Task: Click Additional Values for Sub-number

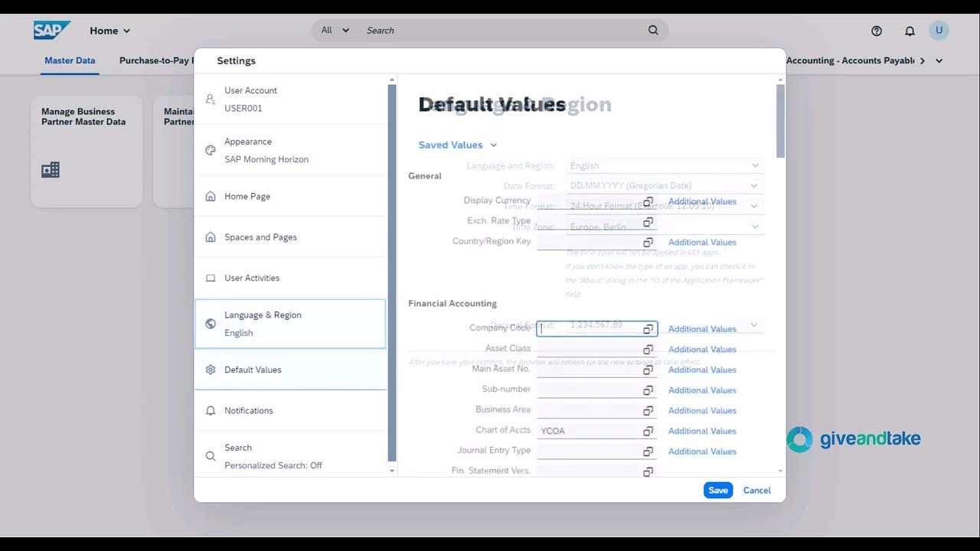Action: pos(702,390)
